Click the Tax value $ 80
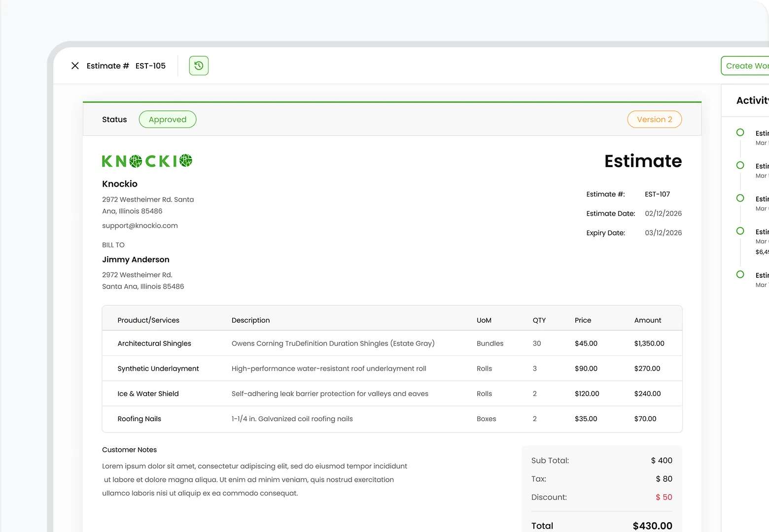Image resolution: width=769 pixels, height=532 pixels. tap(664, 479)
